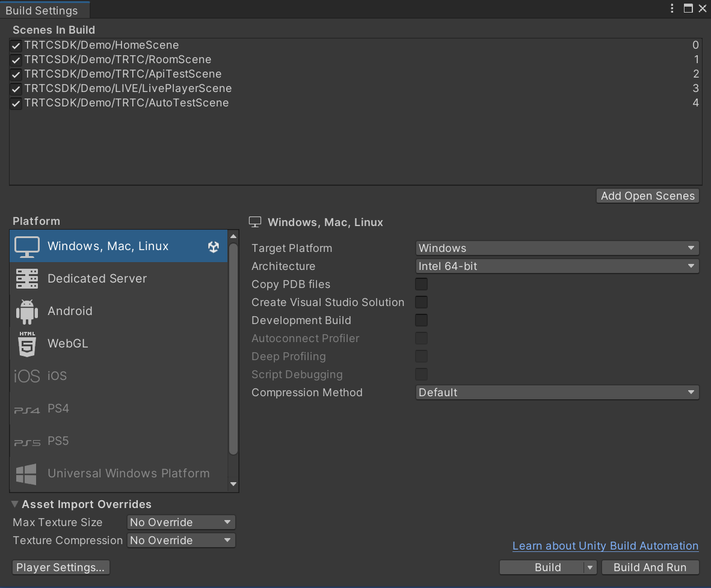The width and height of the screenshot is (711, 588).
Task: Click the Universal Windows Platform logo icon
Action: (x=27, y=474)
